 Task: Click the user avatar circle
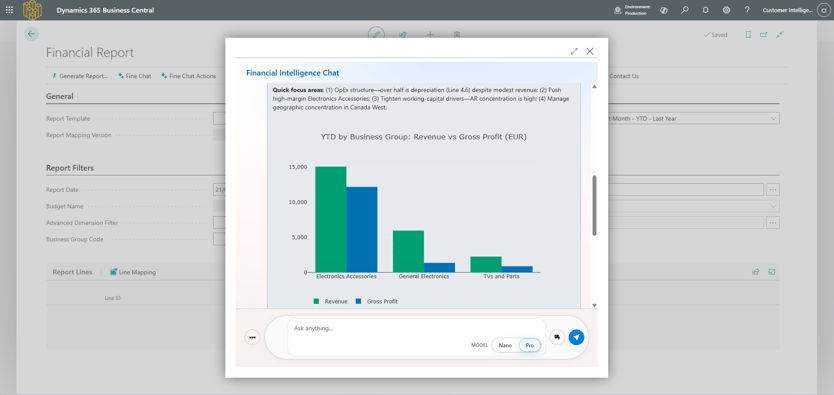click(x=825, y=10)
